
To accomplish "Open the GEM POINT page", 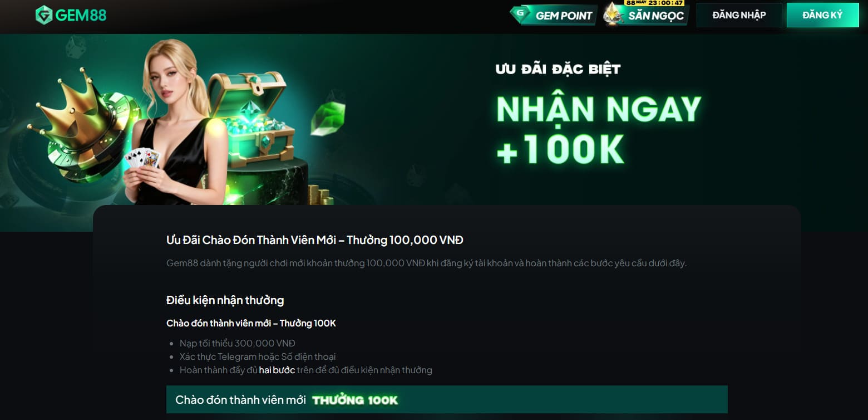I will (x=554, y=15).
